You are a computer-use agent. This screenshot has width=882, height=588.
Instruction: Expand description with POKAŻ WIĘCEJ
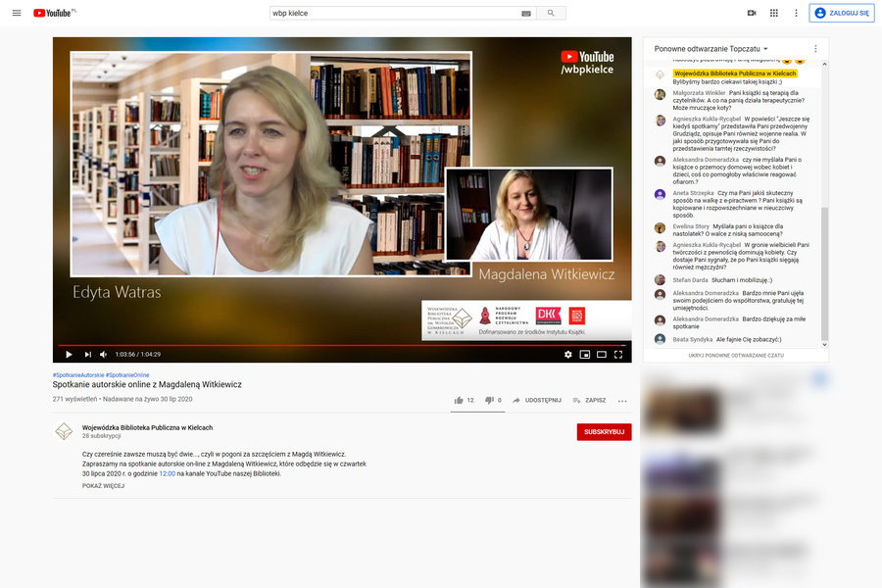[x=103, y=486]
